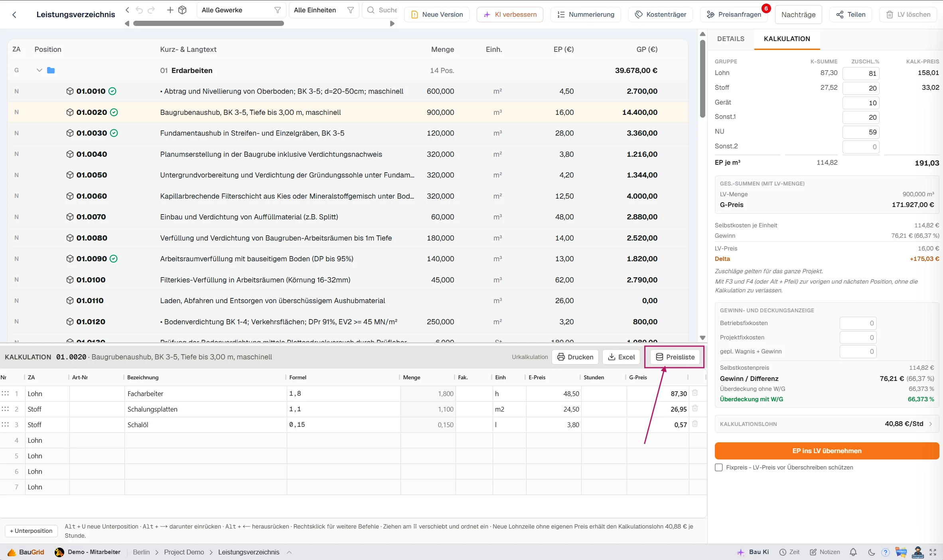Delete the Schalungsplatten row via trash icon
This screenshot has height=560, width=943.
pos(695,408)
